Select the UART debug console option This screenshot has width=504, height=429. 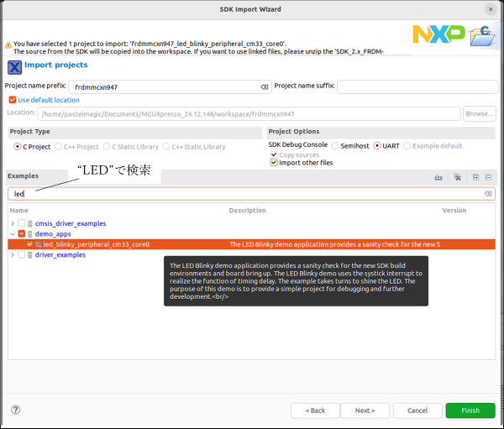(377, 145)
